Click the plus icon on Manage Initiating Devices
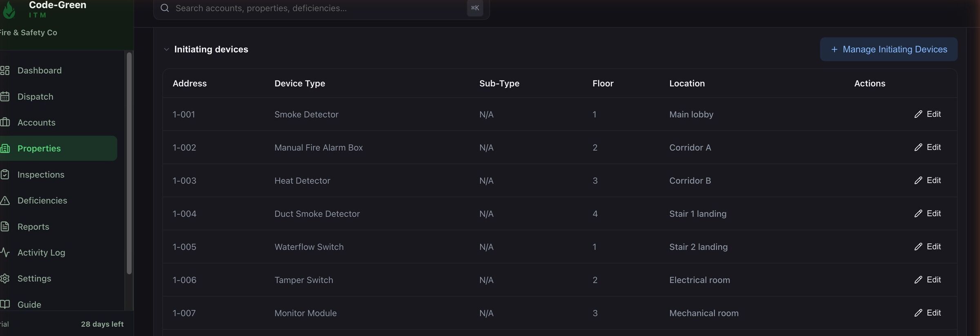Viewport: 980px width, 336px height. pyautogui.click(x=834, y=49)
